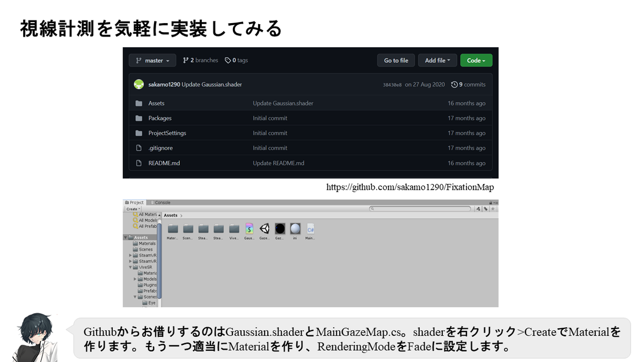Viewport: 644px width, 362px height.
Task: Open the Update README.md commit message
Action: point(279,163)
